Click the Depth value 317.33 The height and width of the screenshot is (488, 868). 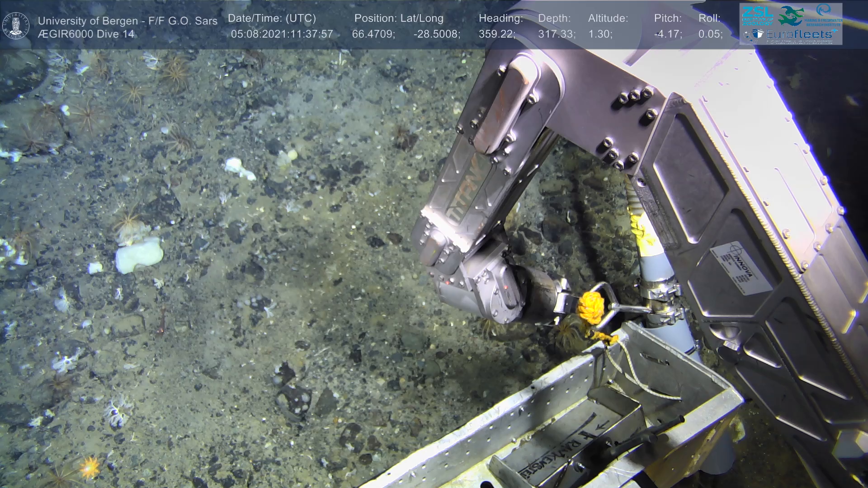coord(556,34)
